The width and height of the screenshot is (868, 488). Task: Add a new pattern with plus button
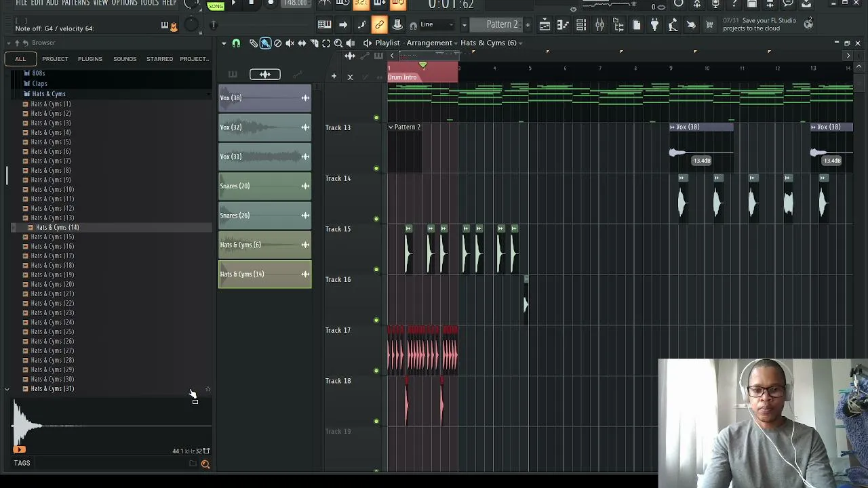[528, 25]
